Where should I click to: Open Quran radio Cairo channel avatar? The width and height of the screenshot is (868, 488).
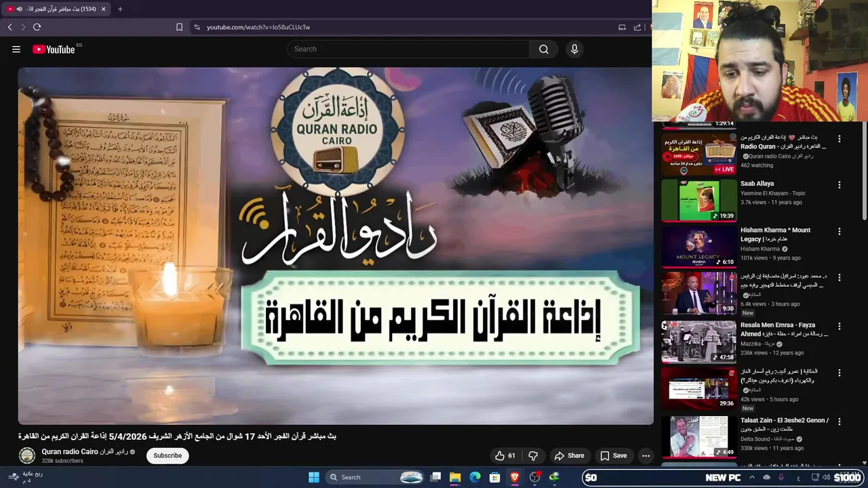click(27, 455)
